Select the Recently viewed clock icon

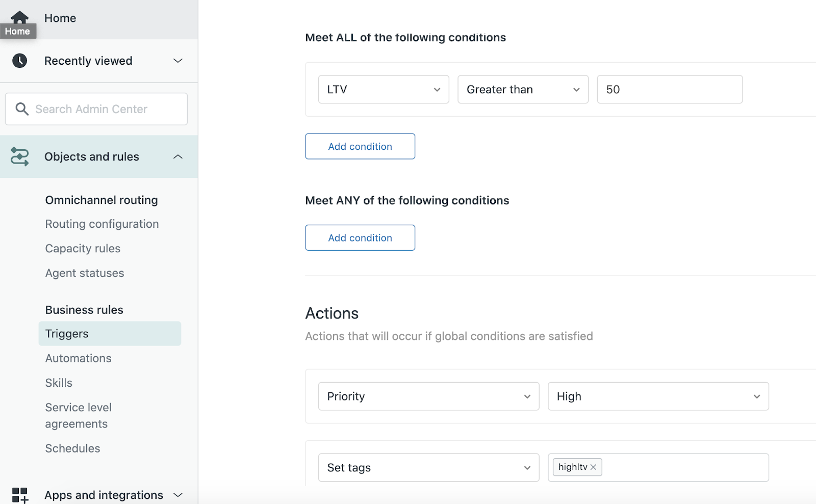19,61
